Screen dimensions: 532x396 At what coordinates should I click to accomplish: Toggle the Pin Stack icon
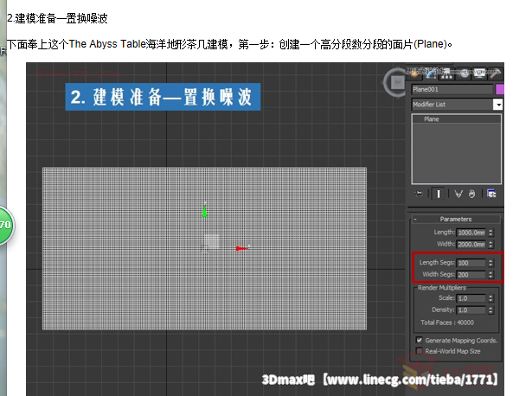point(420,194)
